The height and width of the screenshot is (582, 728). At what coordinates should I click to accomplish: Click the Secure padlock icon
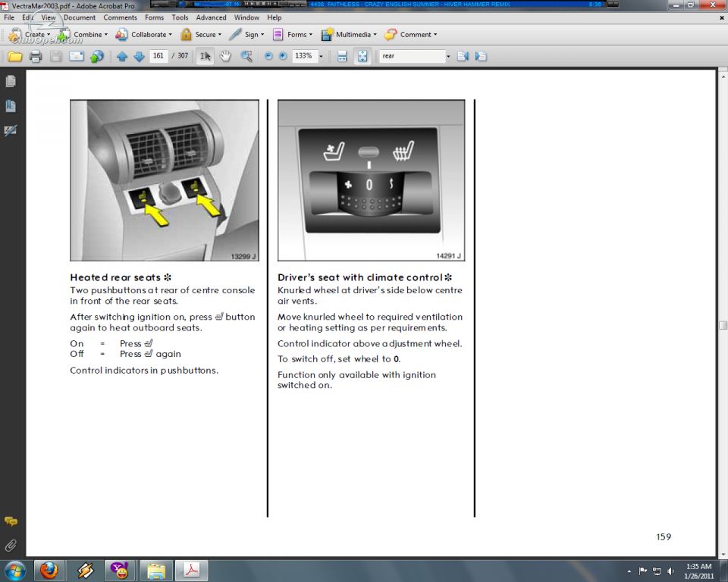click(x=186, y=34)
